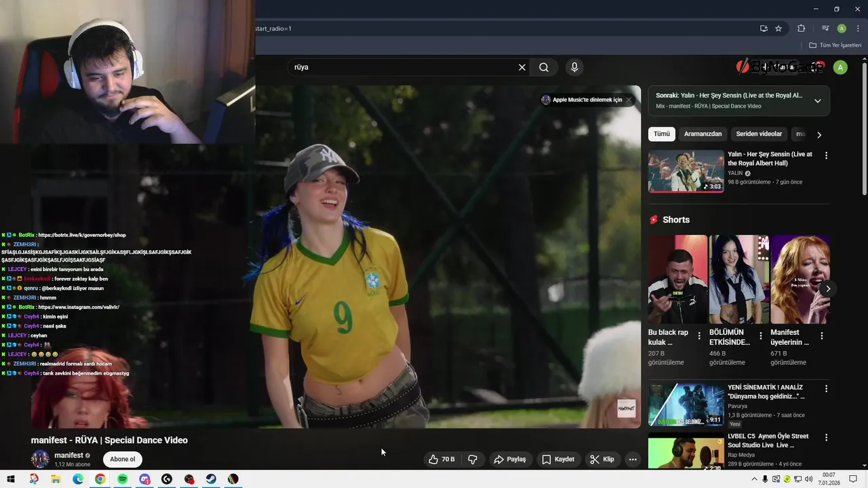This screenshot has width=868, height=488.
Task: Start voice search with the microphone
Action: click(574, 67)
